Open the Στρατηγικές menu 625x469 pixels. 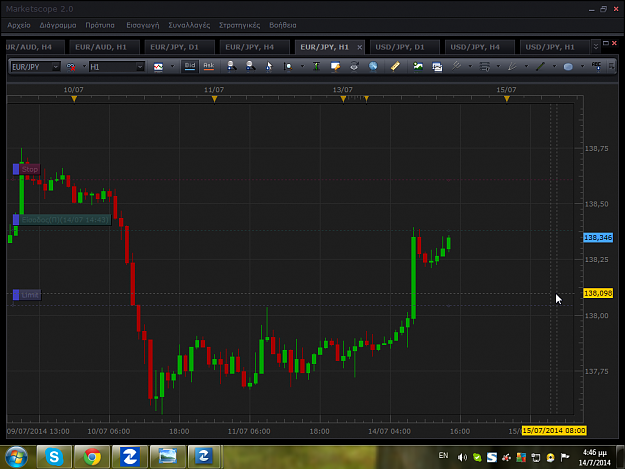click(x=240, y=25)
